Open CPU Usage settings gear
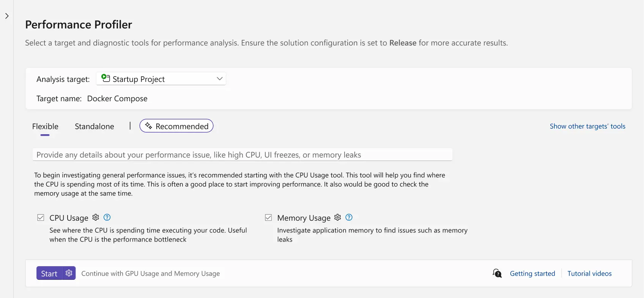Screen dimensions: 644x298 (96, 217)
